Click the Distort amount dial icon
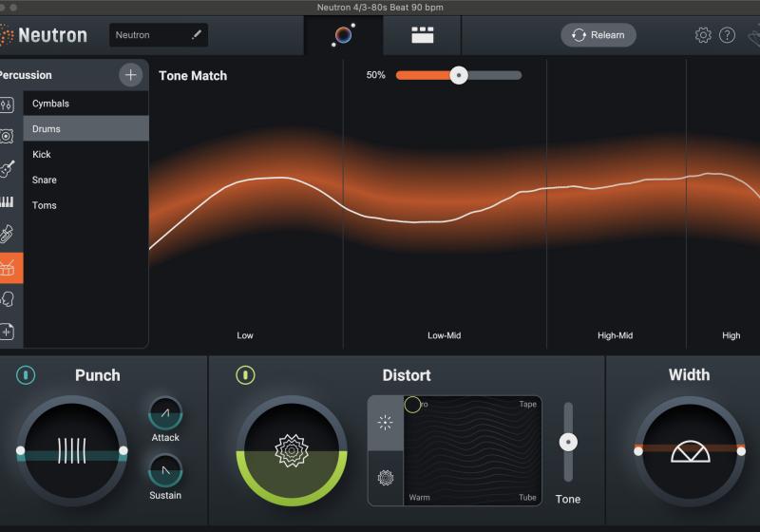Viewport: 760px width, 532px height. [292, 450]
